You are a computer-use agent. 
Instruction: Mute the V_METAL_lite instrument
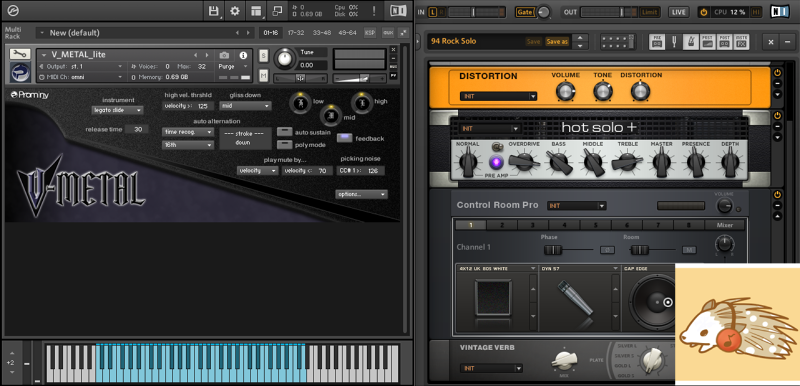[x=263, y=75]
